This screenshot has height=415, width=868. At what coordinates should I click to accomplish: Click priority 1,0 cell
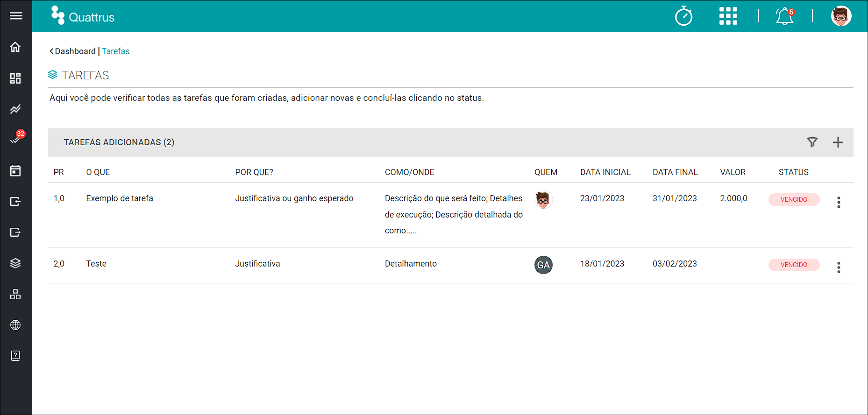click(59, 198)
